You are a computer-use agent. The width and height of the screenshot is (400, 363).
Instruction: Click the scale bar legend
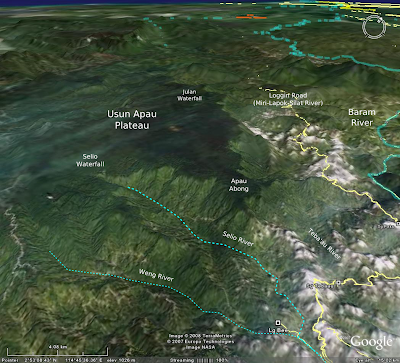[58, 351]
